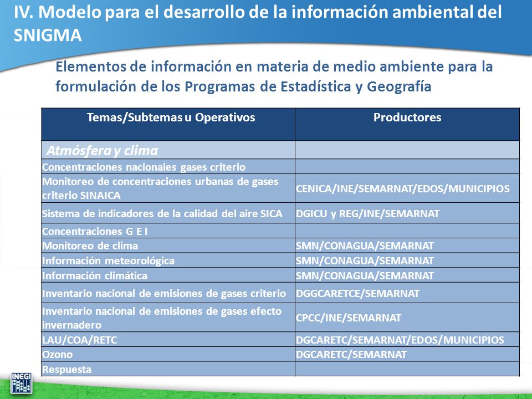Click the 'Productores' column header
This screenshot has width=532, height=399.
point(407,124)
